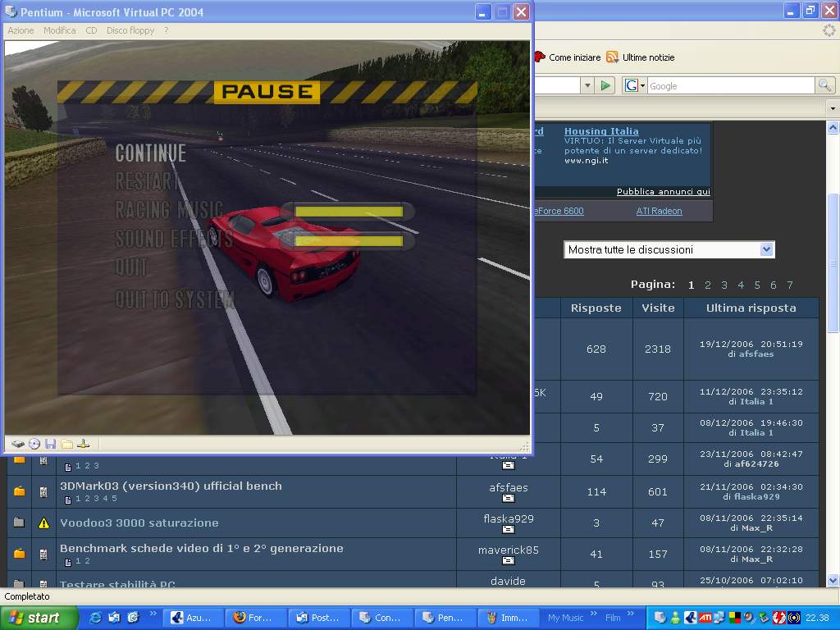The width and height of the screenshot is (840, 630).
Task: Open the Imm... taskbar button
Action: [508, 618]
